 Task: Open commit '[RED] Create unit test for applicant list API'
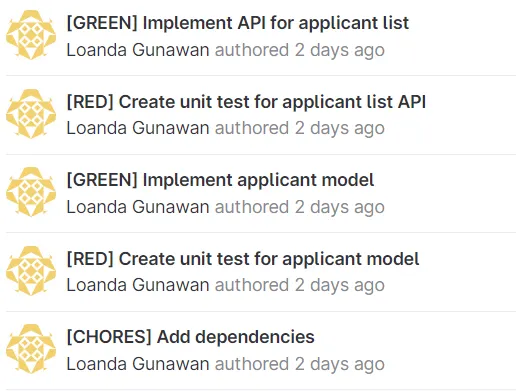tap(246, 102)
